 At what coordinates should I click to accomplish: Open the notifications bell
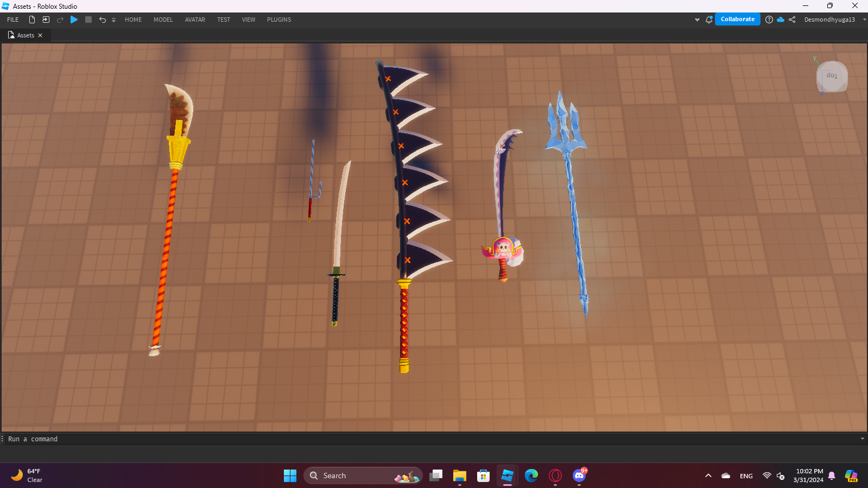(709, 20)
